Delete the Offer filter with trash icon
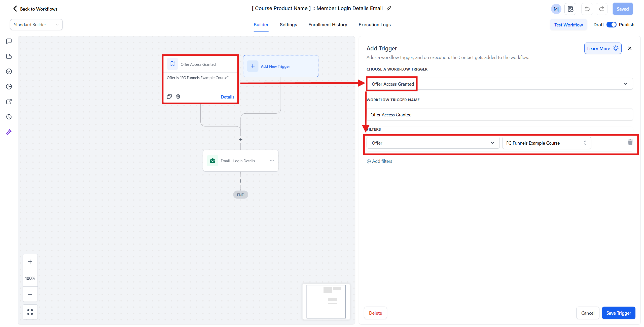 630,142
